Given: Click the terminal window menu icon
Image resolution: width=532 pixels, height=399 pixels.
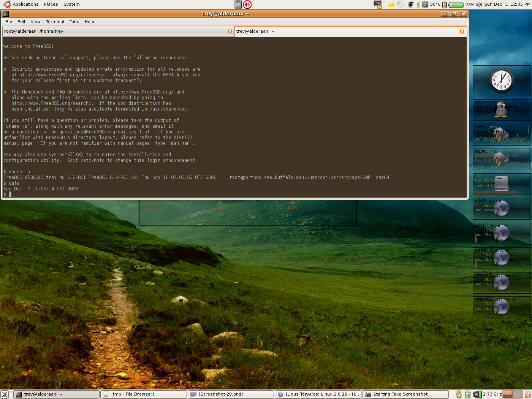Looking at the screenshot, I should [x=6, y=14].
